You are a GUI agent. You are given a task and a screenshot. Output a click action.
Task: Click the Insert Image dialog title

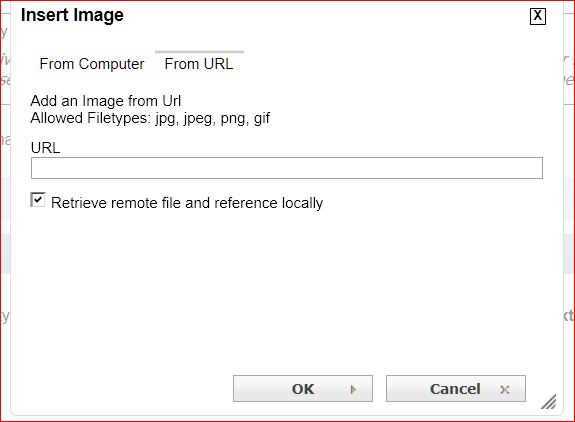(x=72, y=15)
